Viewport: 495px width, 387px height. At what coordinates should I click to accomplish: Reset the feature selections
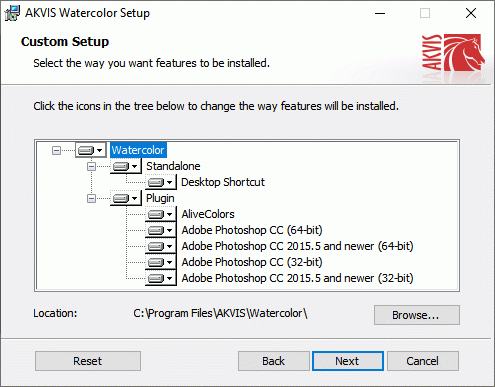coord(88,361)
